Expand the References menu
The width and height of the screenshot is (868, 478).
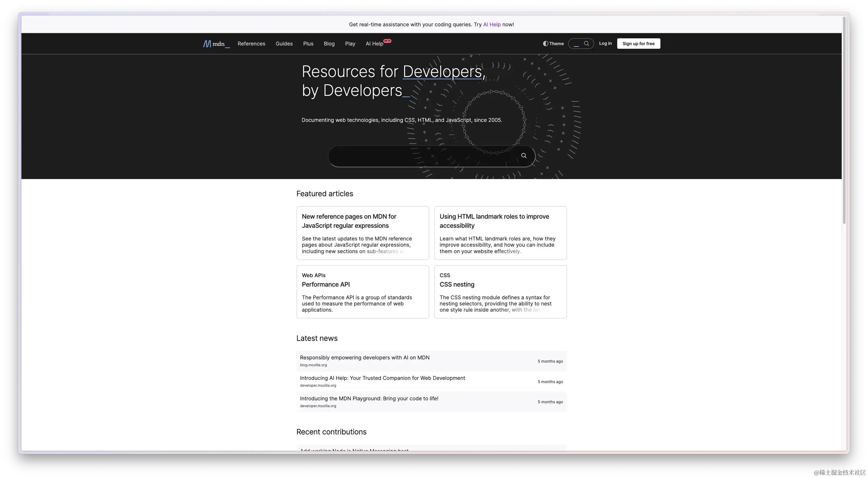coord(251,44)
